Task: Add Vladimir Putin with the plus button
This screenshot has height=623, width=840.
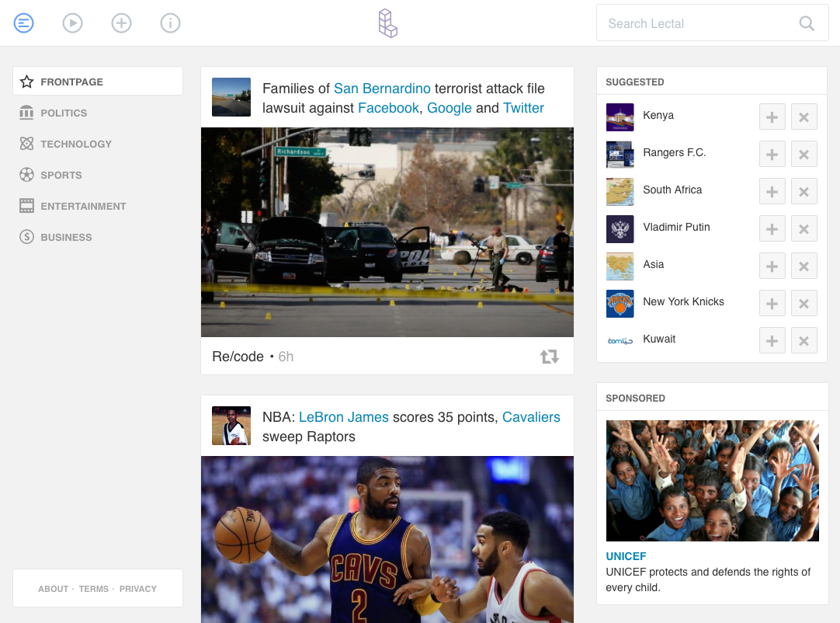Action: coord(772,229)
